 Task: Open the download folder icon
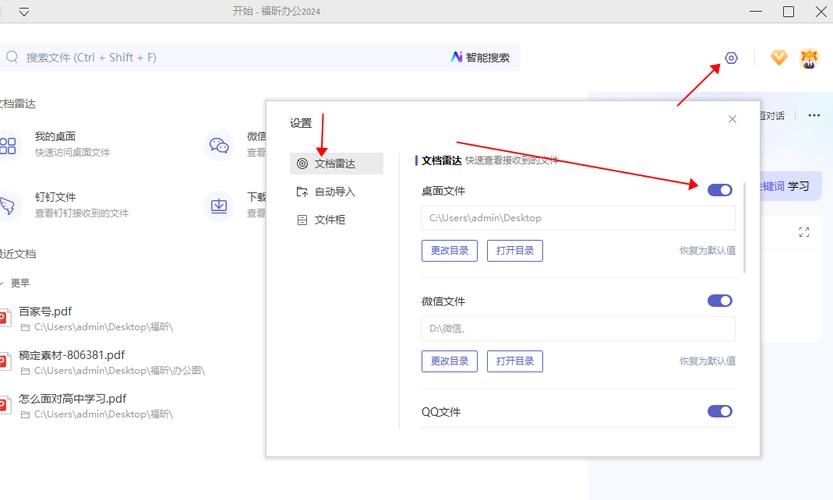(219, 206)
